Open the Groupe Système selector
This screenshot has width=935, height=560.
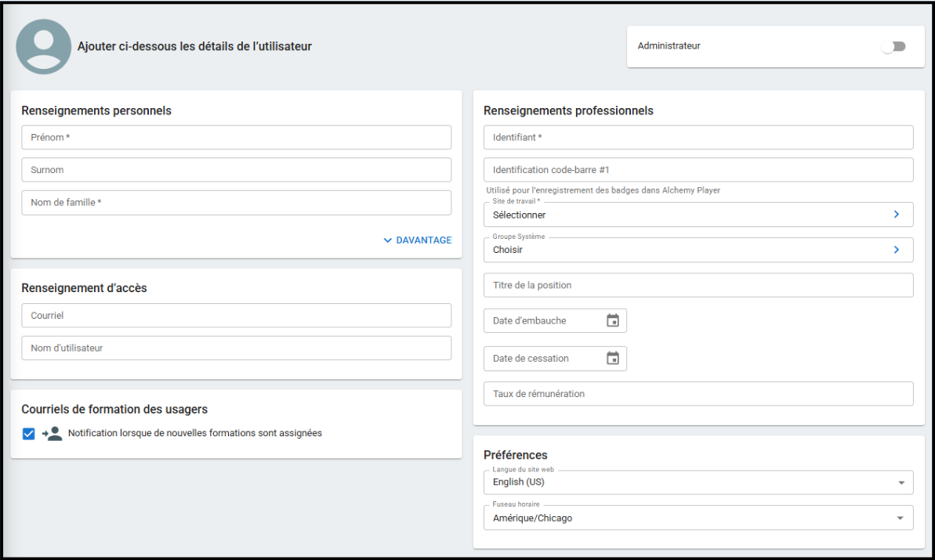(x=698, y=250)
